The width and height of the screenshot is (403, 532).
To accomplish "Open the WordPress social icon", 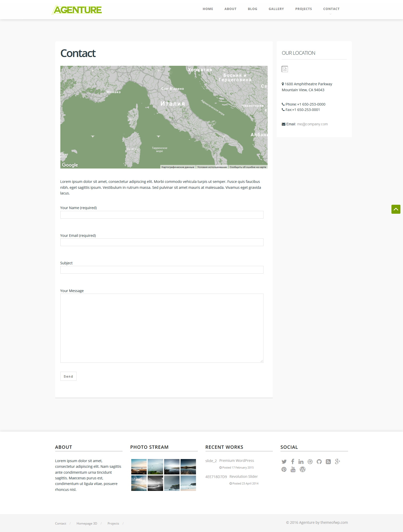I will click(x=303, y=469).
